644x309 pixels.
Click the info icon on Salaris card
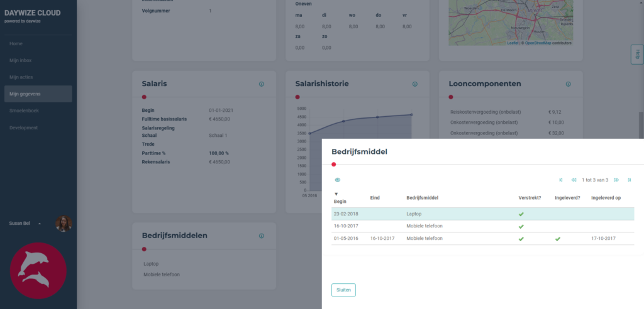pos(261,84)
